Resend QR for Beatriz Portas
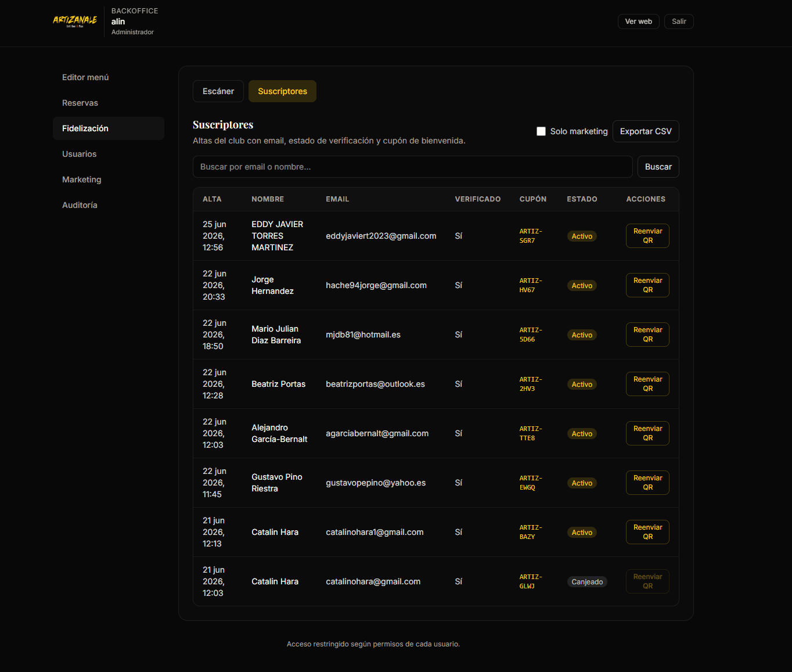This screenshot has width=792, height=672. pos(647,384)
